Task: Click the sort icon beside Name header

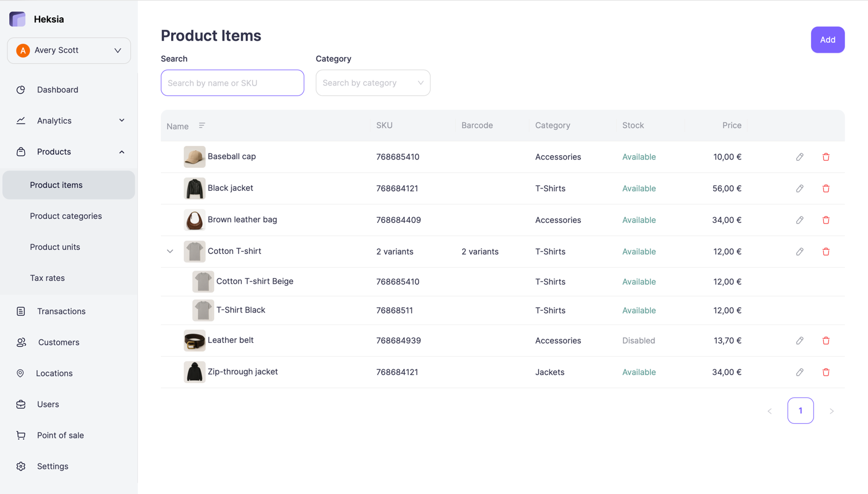Action: pyautogui.click(x=202, y=126)
